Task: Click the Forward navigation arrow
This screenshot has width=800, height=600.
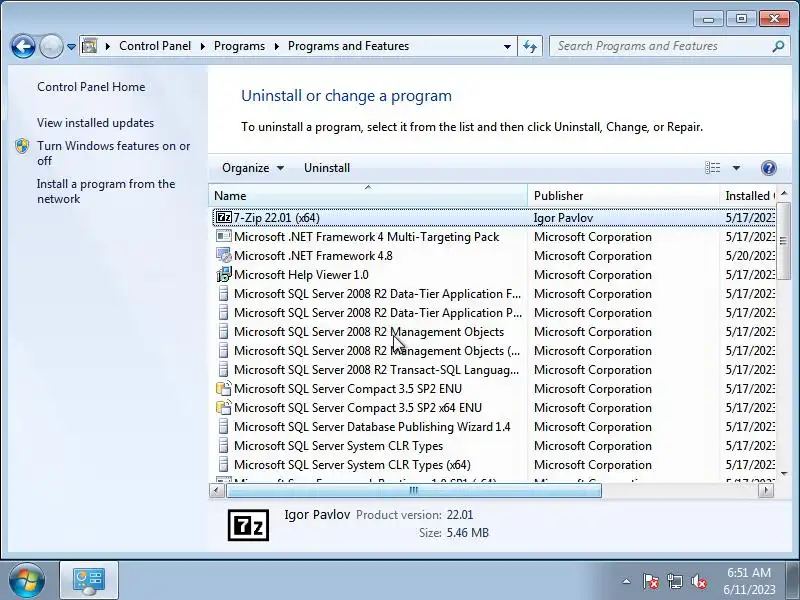Action: [x=51, y=47]
